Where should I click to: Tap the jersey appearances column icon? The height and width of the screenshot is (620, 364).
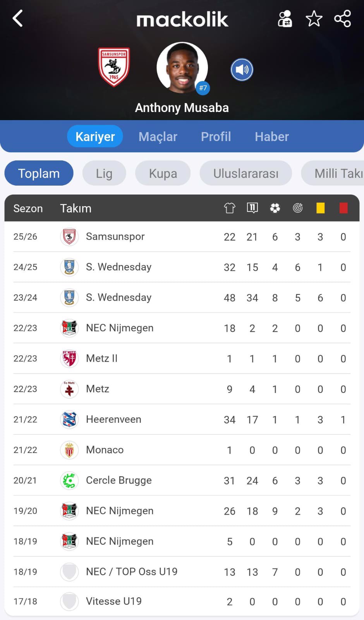point(230,208)
